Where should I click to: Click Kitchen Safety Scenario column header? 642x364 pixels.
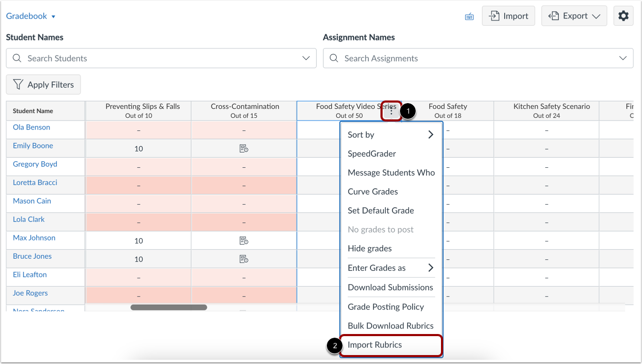547,111
